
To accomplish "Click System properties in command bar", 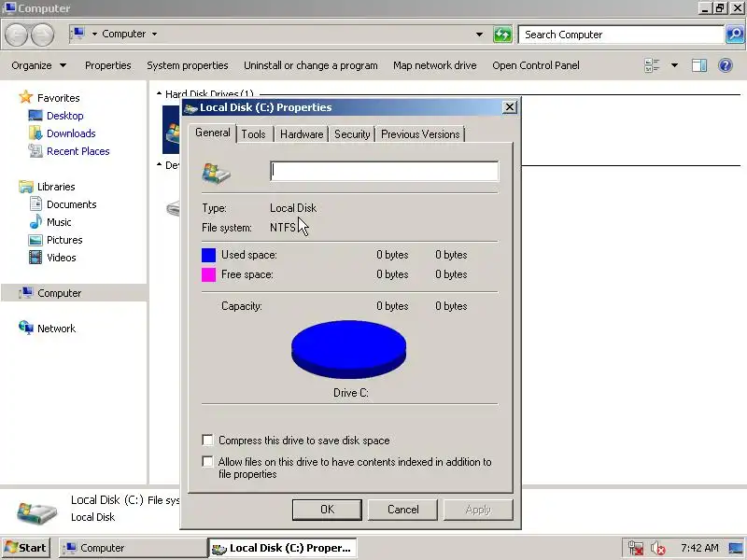I will 188,65.
